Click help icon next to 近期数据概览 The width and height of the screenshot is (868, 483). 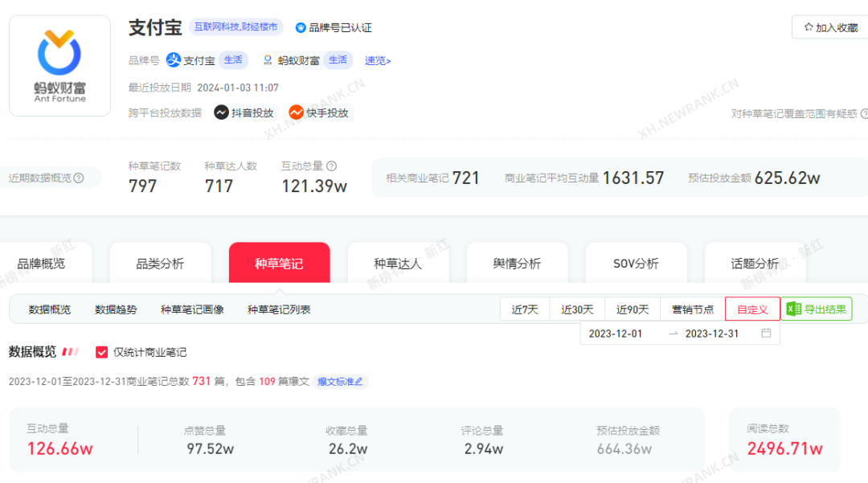click(x=79, y=178)
